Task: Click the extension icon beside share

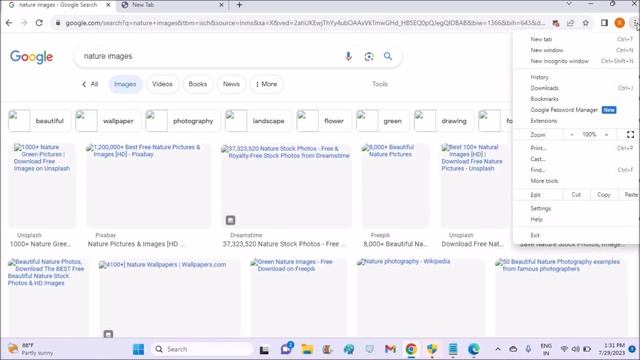Action: coord(556,23)
